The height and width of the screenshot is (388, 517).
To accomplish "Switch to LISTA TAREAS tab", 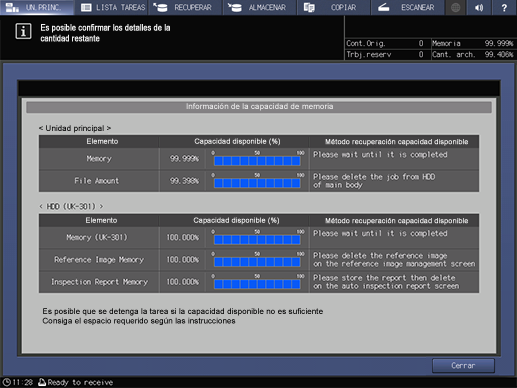I will (x=112, y=7).
